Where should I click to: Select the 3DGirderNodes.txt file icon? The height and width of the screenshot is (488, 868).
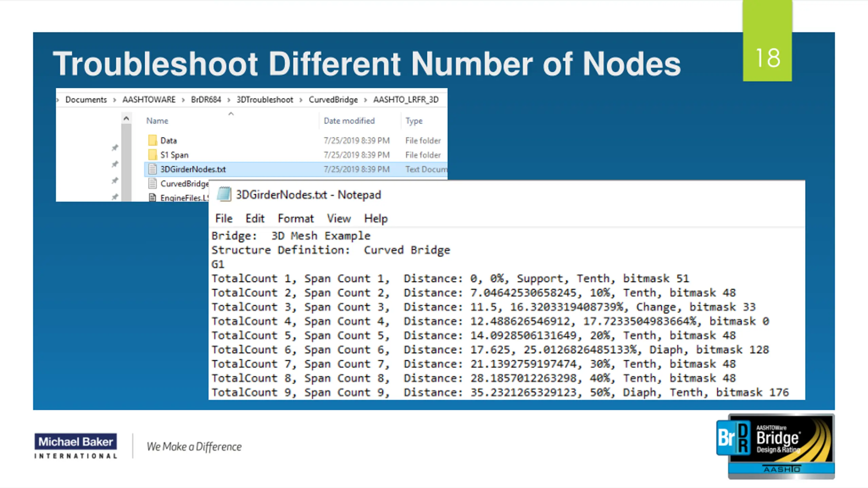tap(153, 169)
